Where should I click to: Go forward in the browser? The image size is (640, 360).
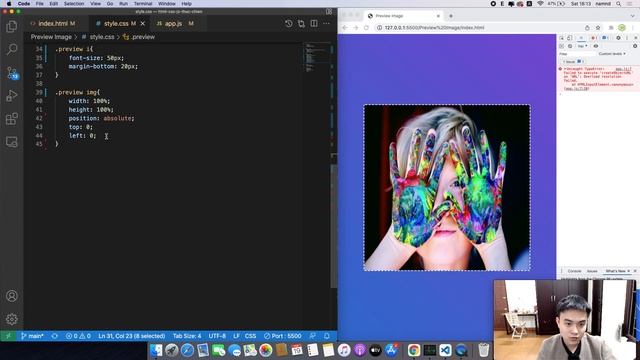point(356,28)
